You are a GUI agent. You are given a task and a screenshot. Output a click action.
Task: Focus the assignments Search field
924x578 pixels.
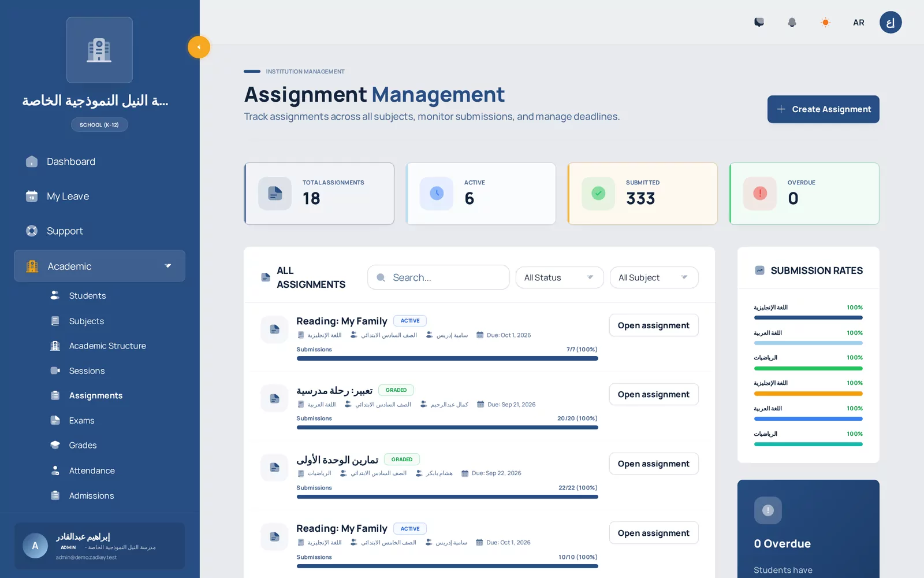coord(438,277)
